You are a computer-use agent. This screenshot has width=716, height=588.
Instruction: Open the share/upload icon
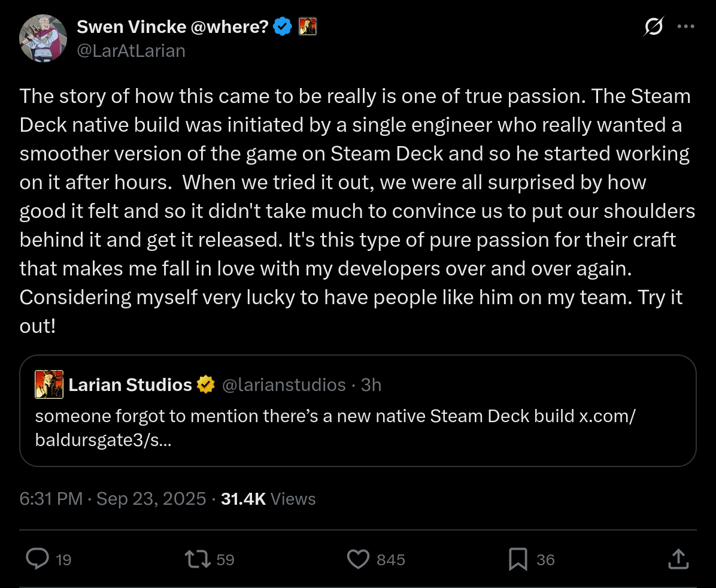[678, 559]
